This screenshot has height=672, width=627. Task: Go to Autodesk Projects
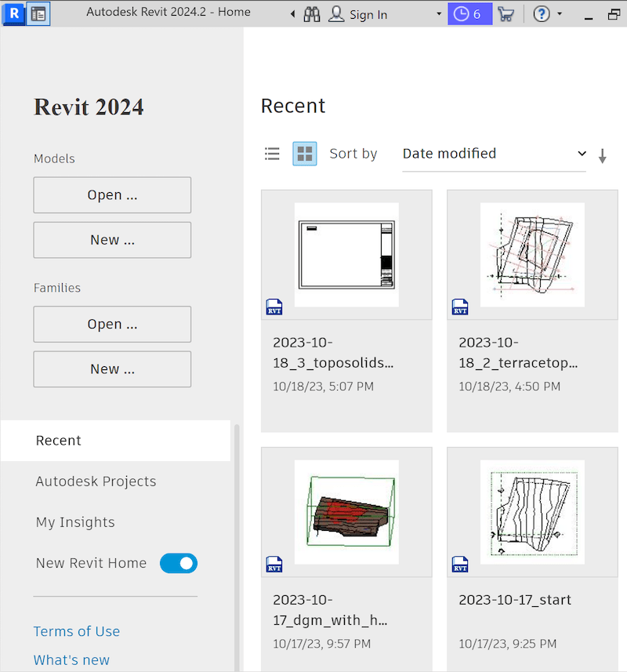coord(96,481)
